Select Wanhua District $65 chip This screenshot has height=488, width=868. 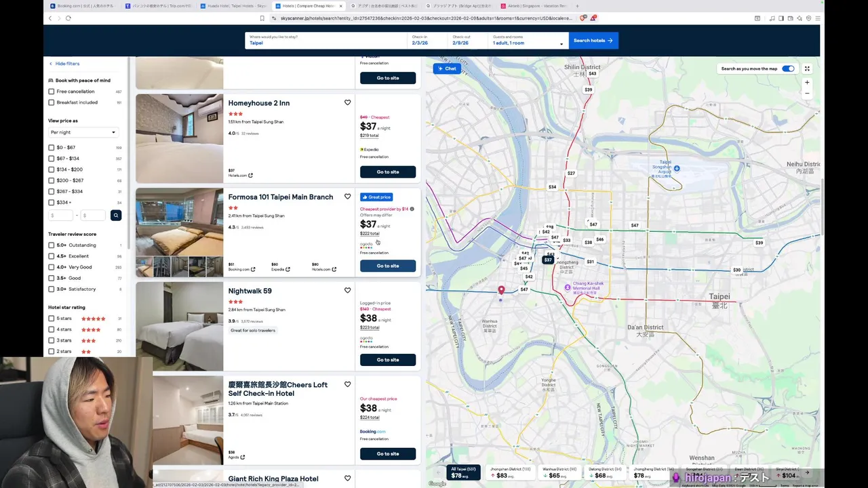pyautogui.click(x=559, y=472)
